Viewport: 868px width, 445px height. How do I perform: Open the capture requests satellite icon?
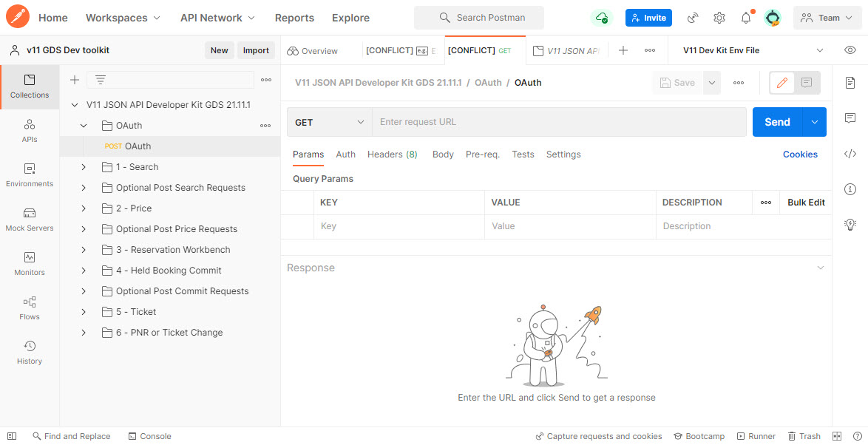point(693,18)
